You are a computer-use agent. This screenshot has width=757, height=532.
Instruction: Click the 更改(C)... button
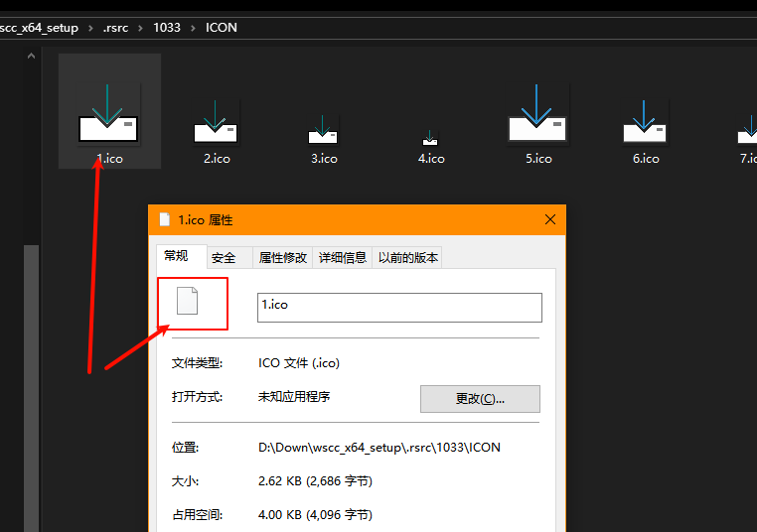pos(480,399)
